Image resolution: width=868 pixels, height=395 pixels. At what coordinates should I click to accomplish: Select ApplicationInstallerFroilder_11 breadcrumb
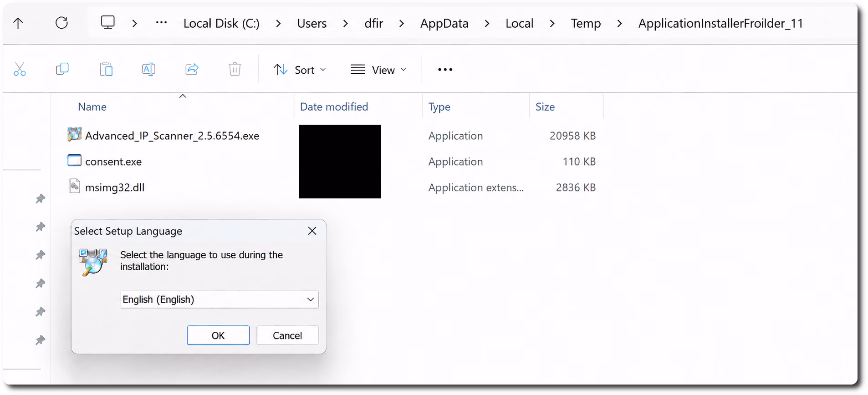click(720, 23)
